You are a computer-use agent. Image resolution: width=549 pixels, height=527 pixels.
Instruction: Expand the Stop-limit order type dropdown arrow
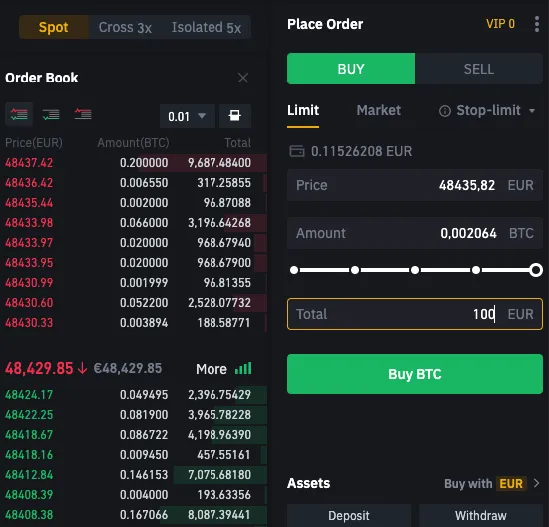(532, 111)
